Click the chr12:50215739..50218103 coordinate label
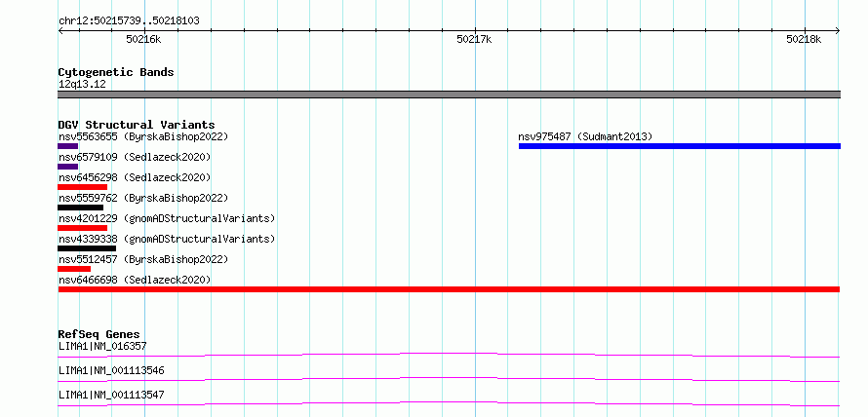 129,21
